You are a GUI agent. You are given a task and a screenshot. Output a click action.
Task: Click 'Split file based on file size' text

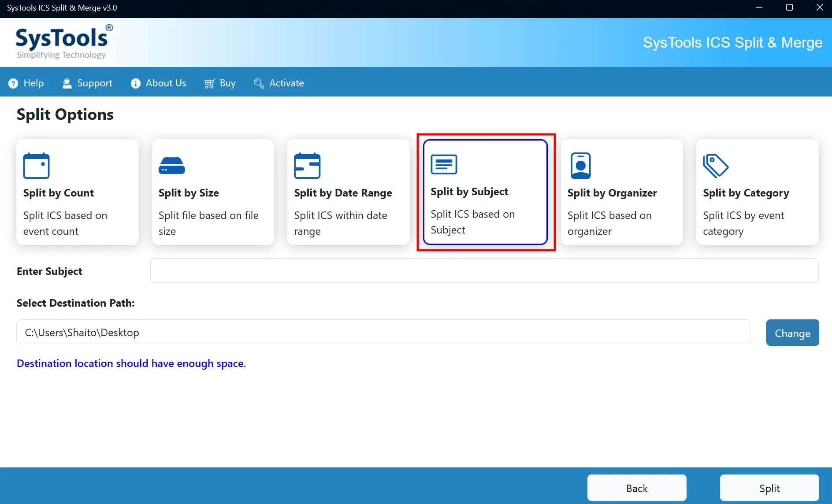tap(208, 223)
